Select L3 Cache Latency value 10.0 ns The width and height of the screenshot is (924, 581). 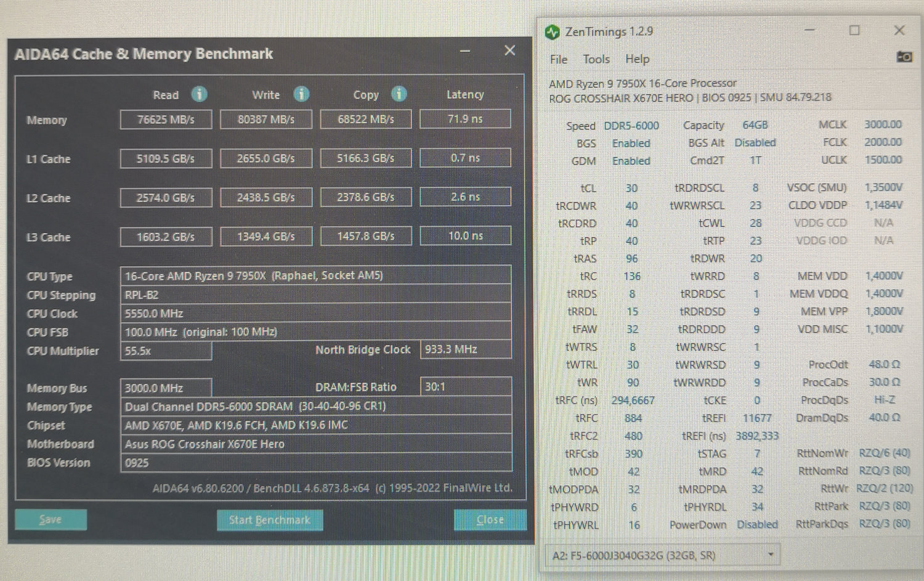[x=466, y=235]
